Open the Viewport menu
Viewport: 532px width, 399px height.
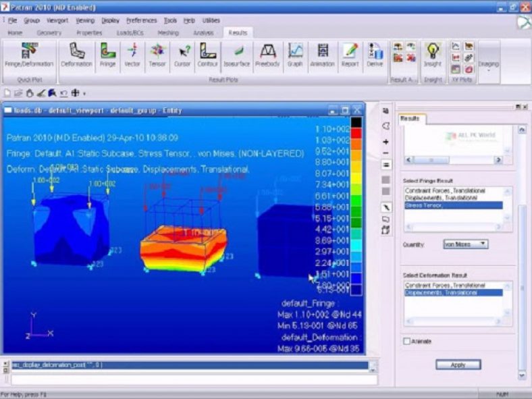tap(57, 20)
